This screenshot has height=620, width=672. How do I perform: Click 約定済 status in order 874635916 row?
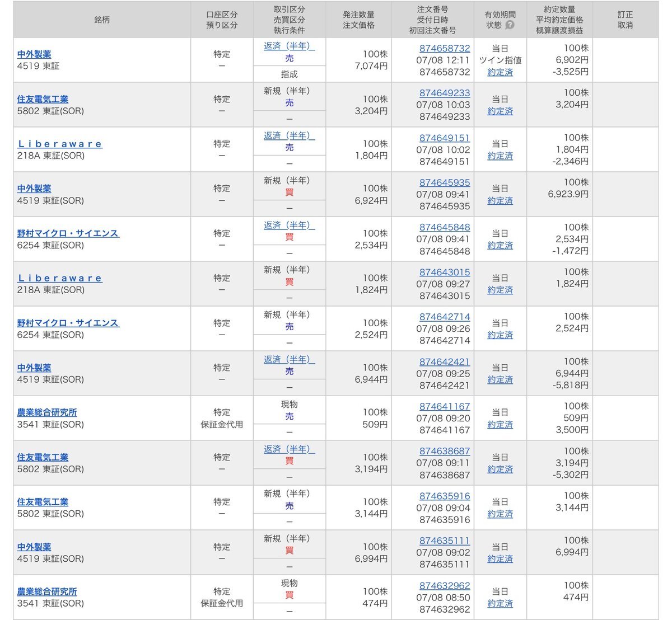[x=500, y=514]
